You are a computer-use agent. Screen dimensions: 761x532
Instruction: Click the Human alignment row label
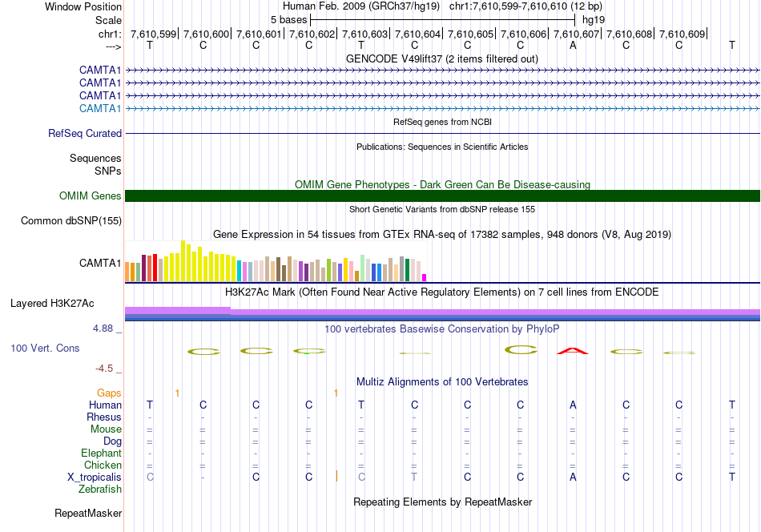coord(105,405)
